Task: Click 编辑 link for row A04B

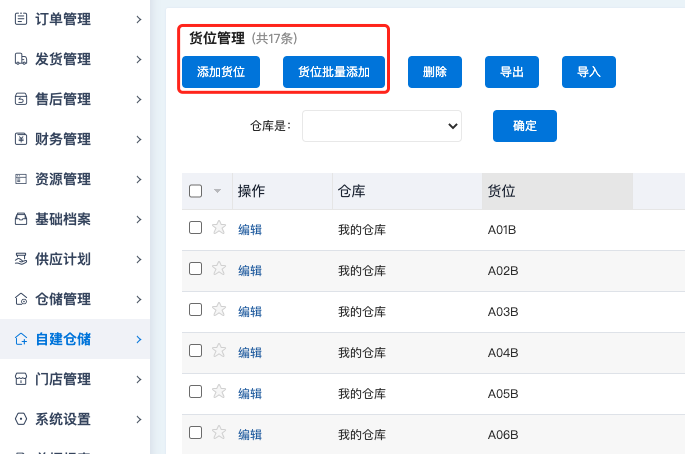Action: [x=250, y=352]
